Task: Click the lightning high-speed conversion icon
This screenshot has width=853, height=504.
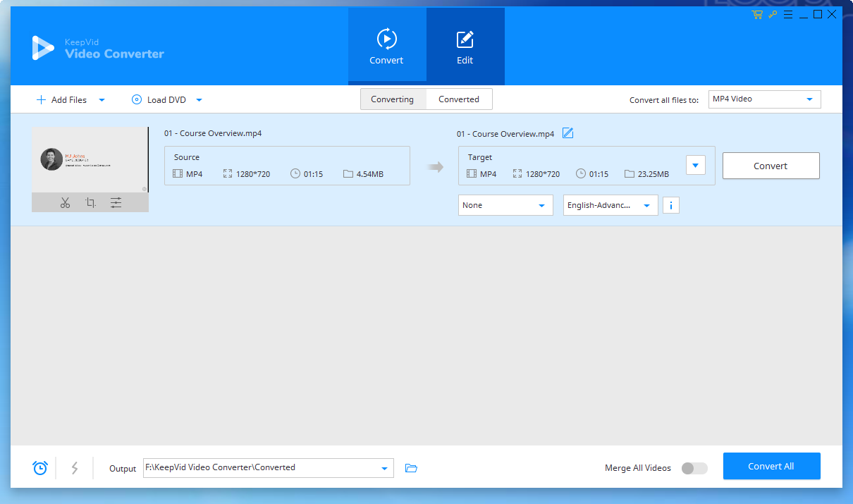Action: (75, 467)
